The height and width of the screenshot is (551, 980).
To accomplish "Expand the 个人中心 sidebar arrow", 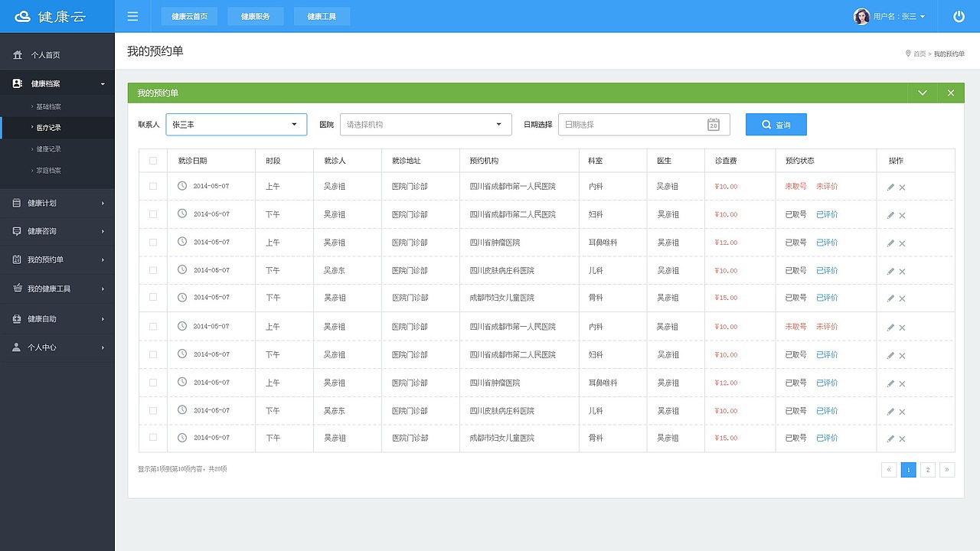I will (103, 347).
